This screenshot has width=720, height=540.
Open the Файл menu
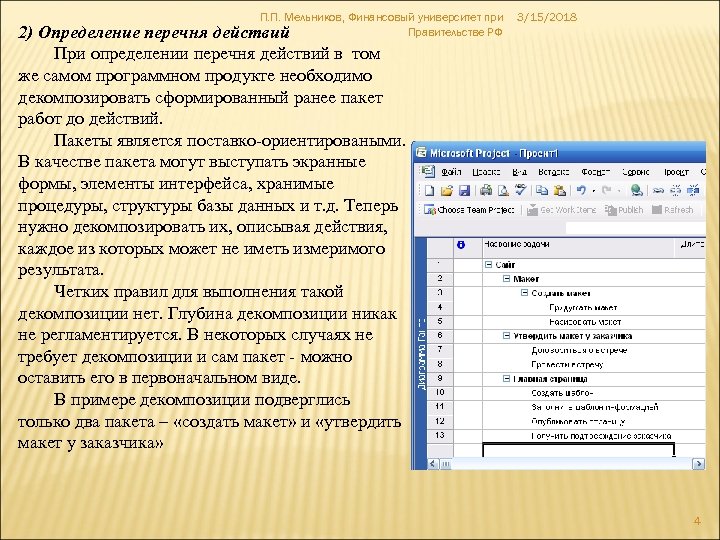451,172
